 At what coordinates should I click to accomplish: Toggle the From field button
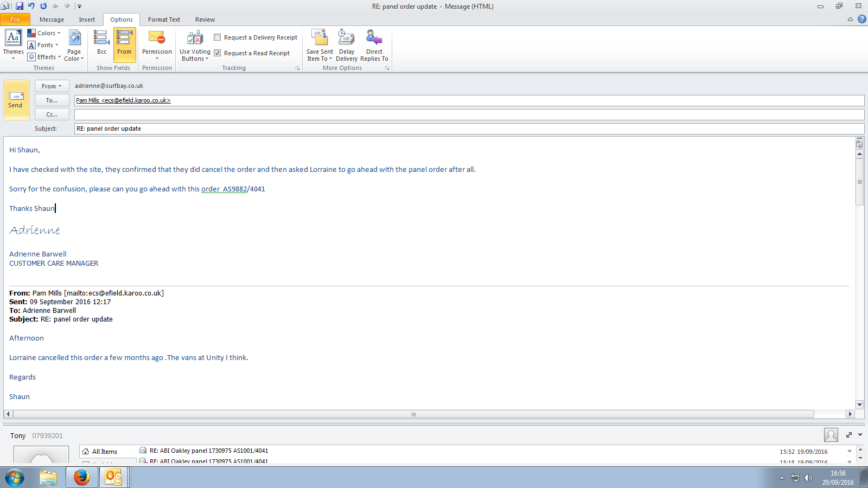(124, 44)
